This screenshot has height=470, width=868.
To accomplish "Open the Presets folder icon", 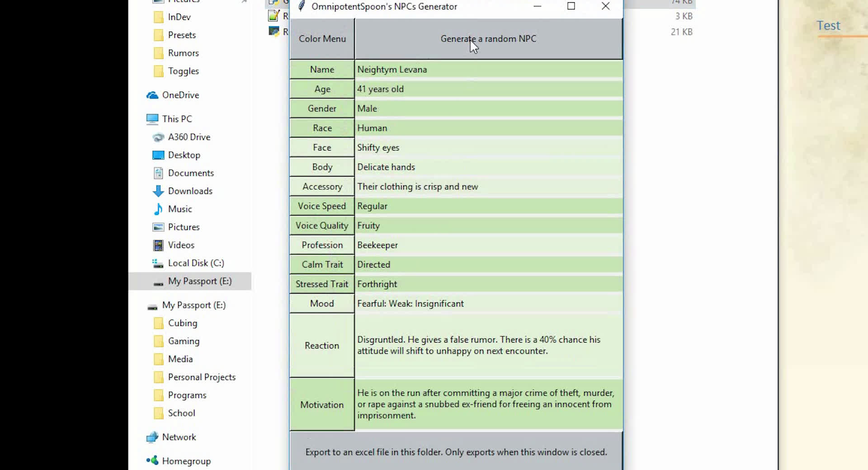I will click(158, 35).
